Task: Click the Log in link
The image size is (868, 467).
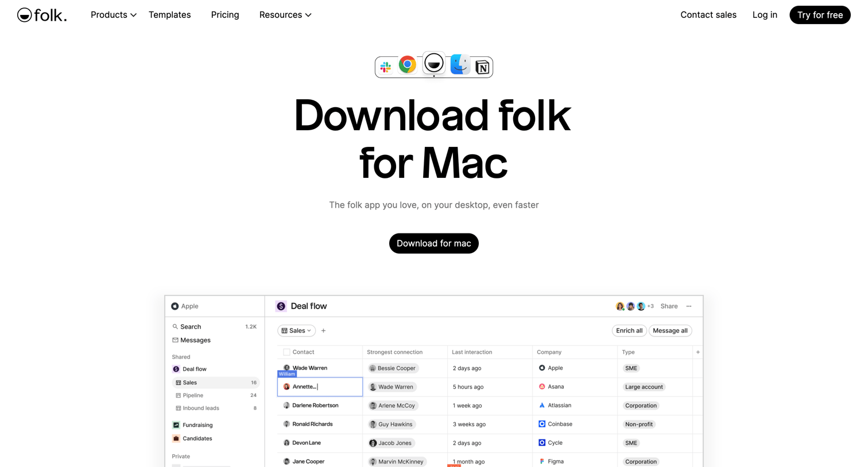Action: [x=765, y=15]
